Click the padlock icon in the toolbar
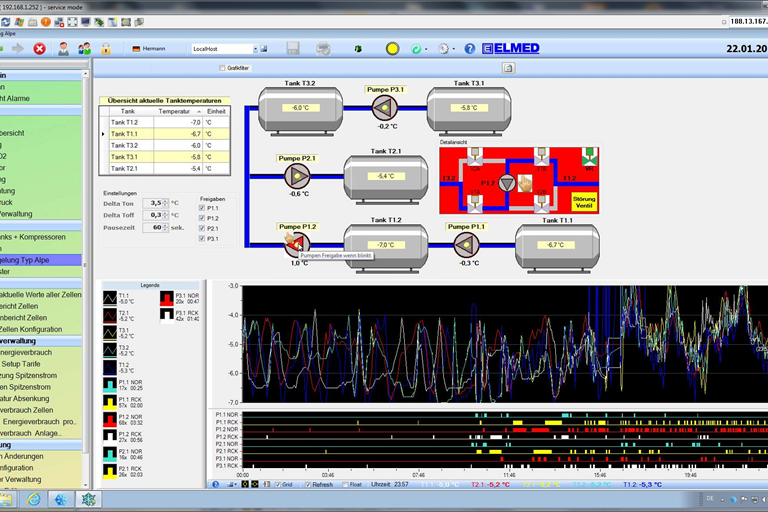 [x=106, y=48]
